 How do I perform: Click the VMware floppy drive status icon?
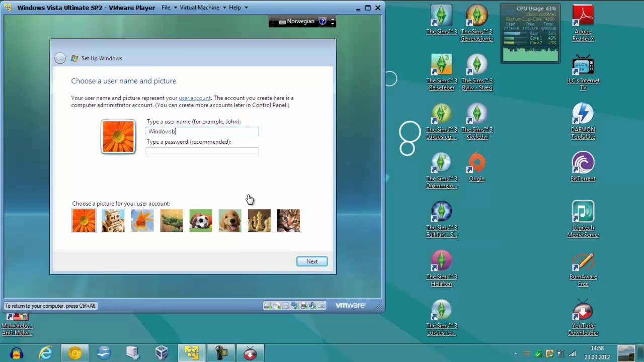point(285,306)
